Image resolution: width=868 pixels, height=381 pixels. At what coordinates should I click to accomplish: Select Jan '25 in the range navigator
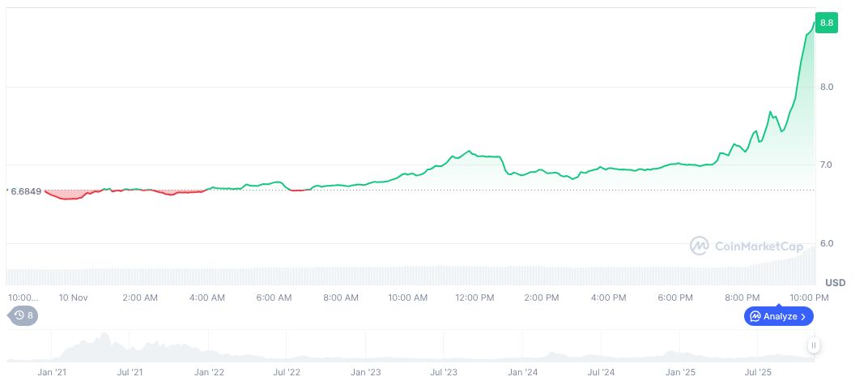(x=680, y=372)
